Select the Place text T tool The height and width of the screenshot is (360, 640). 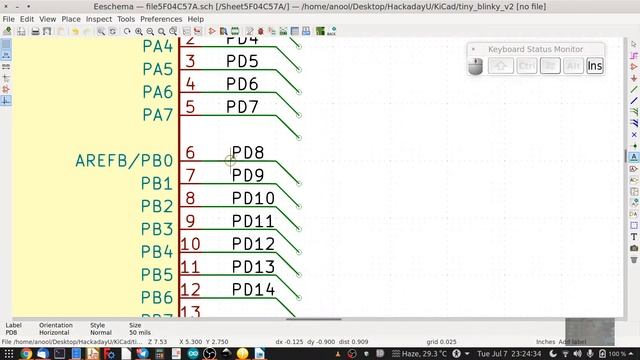[634, 237]
